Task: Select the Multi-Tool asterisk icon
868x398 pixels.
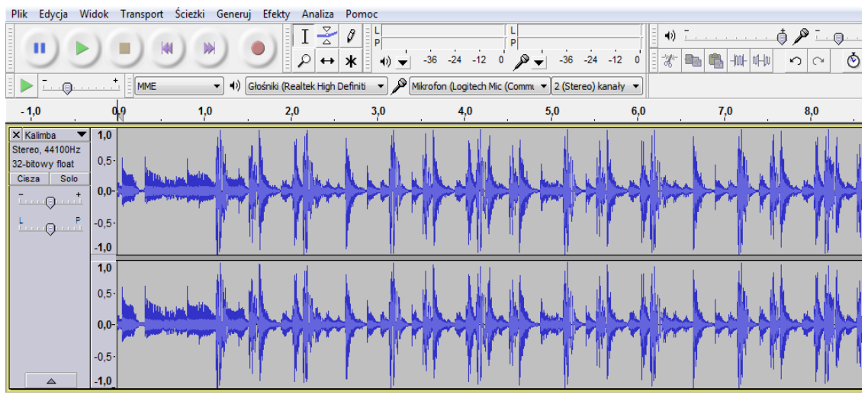Action: (x=350, y=60)
